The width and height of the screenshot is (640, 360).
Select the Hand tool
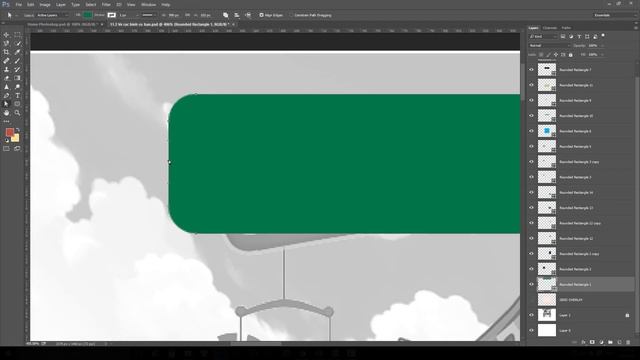click(6, 113)
